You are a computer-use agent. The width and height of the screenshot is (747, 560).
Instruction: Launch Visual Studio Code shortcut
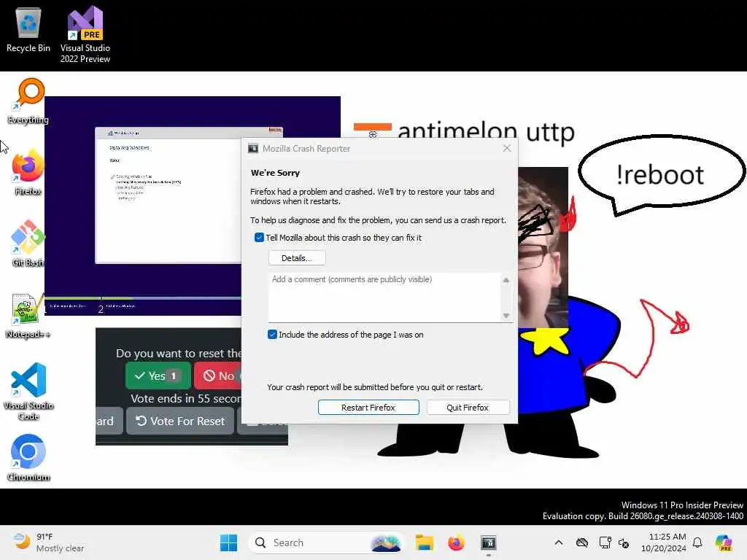pos(28,392)
